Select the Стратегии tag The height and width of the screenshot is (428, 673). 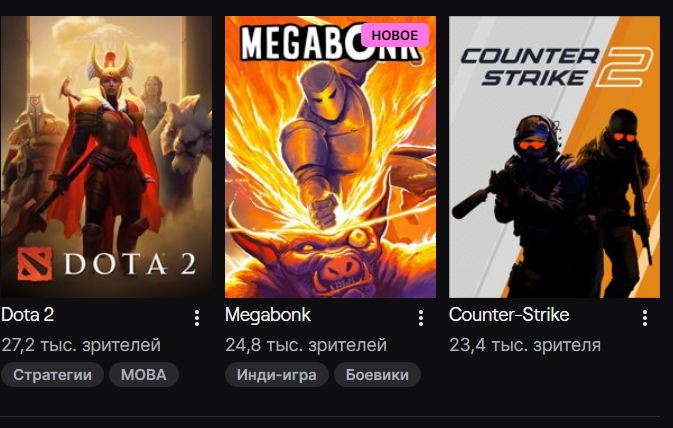click(x=52, y=375)
